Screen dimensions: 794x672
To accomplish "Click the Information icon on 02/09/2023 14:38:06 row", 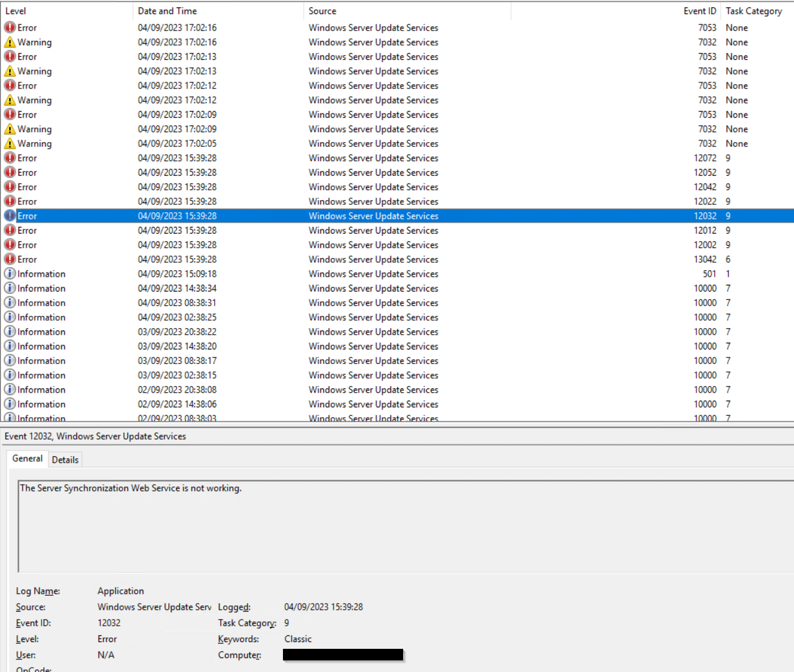I will (10, 404).
